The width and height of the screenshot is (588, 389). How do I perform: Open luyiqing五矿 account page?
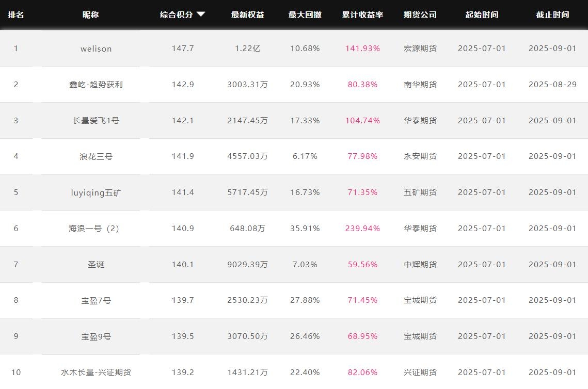pyautogui.click(x=96, y=192)
